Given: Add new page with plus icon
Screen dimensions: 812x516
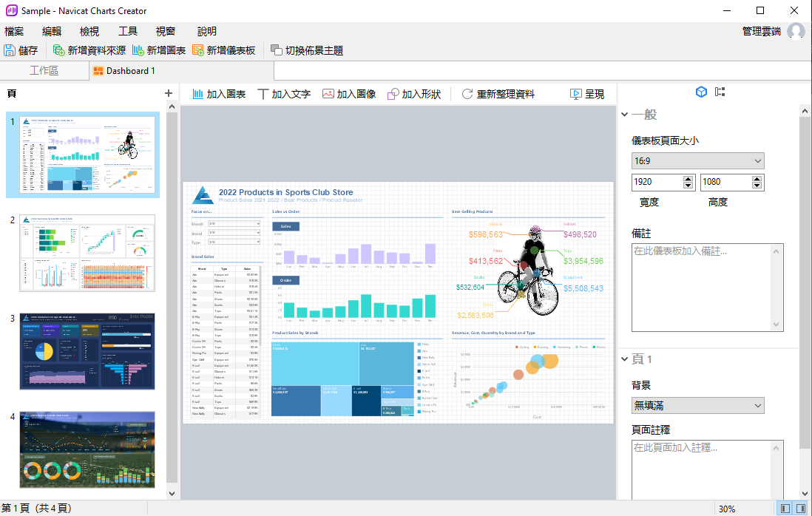Looking at the screenshot, I should tap(168, 93).
